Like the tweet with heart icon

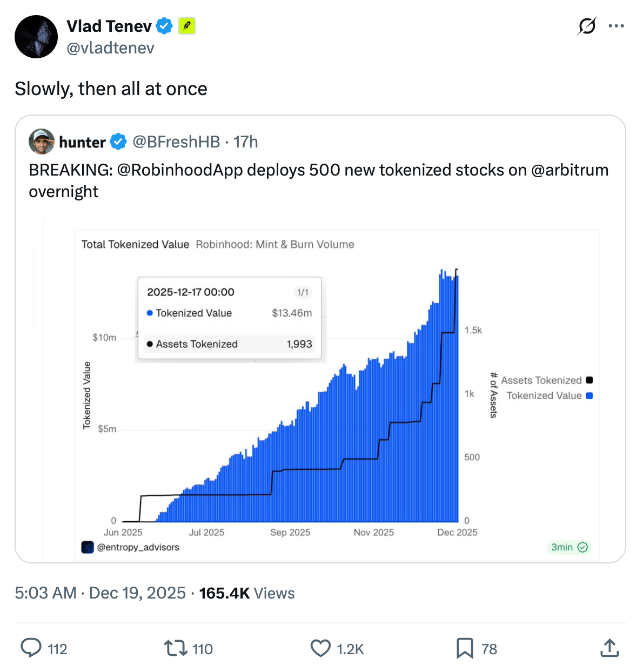click(320, 648)
